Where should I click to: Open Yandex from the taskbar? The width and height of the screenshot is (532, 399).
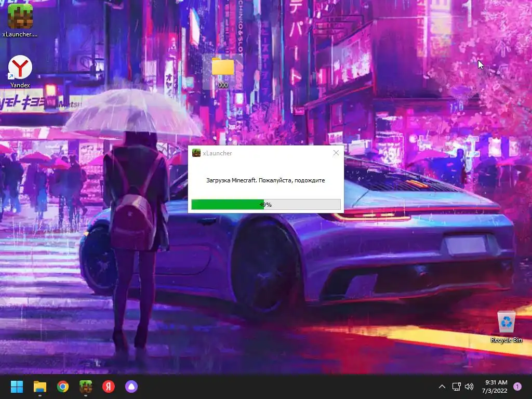point(109,387)
